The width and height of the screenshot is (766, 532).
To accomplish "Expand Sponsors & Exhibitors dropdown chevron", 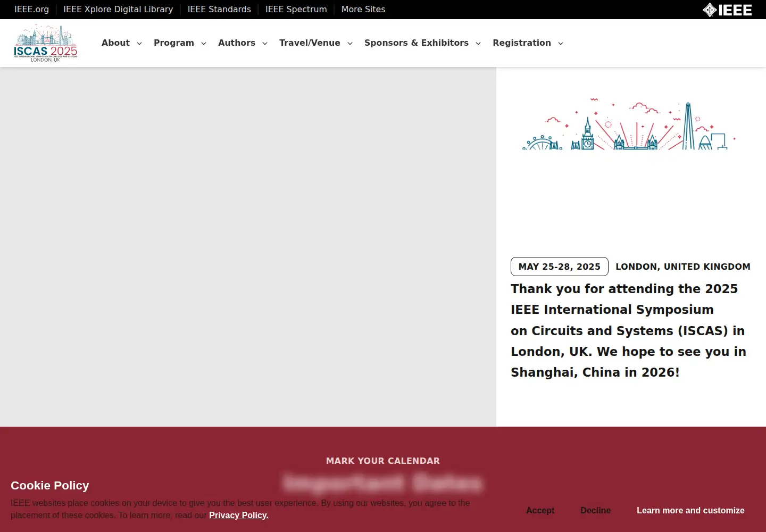I will (478, 44).
